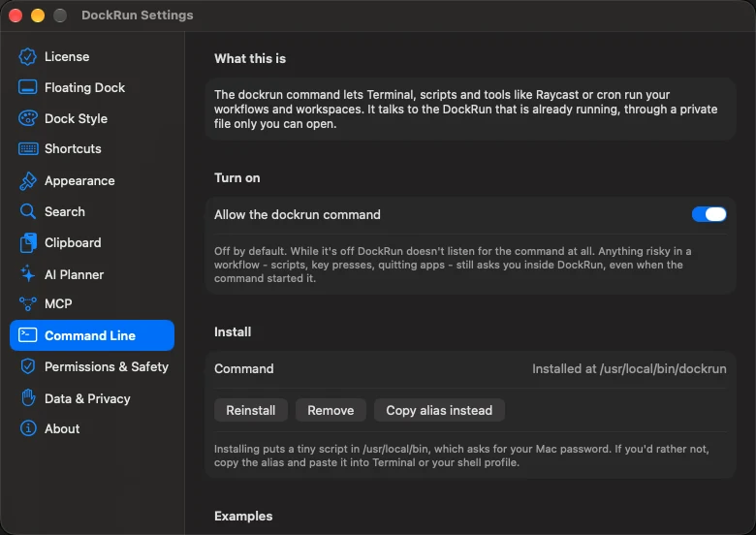Click the MCP nodes icon
This screenshot has height=535, width=756.
pyautogui.click(x=27, y=304)
